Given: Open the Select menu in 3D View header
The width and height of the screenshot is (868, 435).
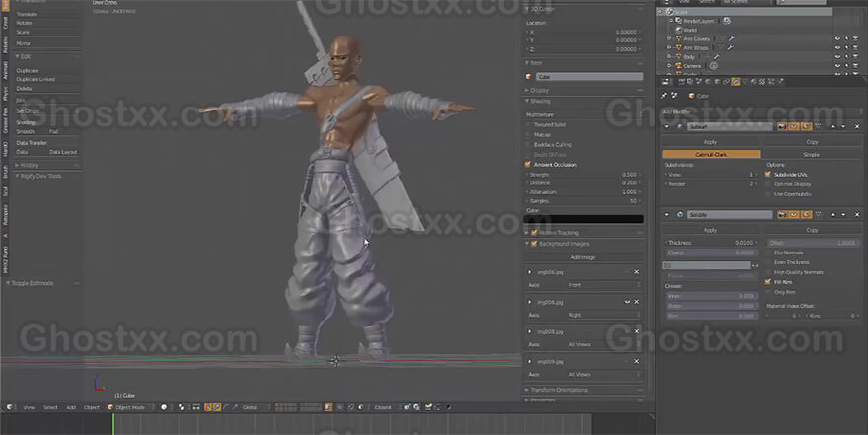Looking at the screenshot, I should tap(50, 407).
